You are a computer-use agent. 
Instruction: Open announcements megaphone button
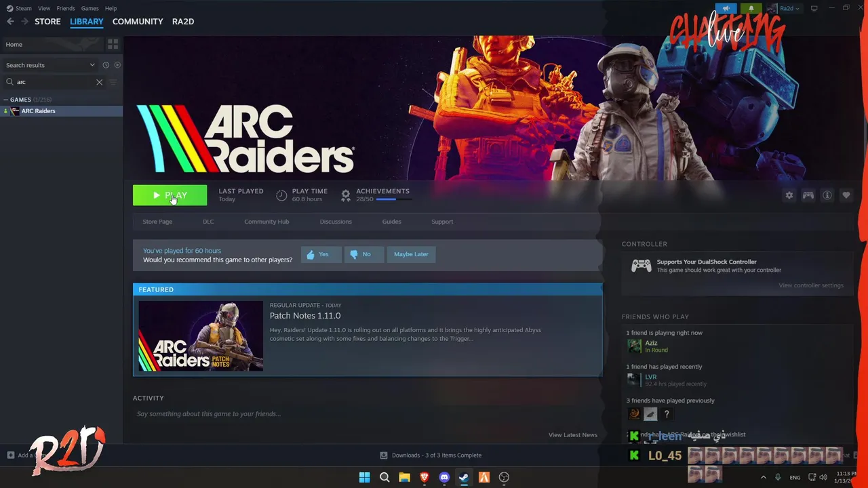point(726,9)
